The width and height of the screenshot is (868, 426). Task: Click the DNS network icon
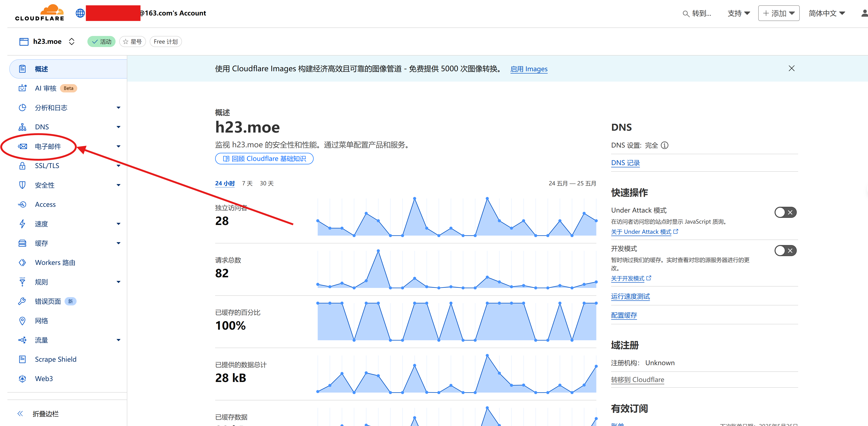click(x=23, y=127)
